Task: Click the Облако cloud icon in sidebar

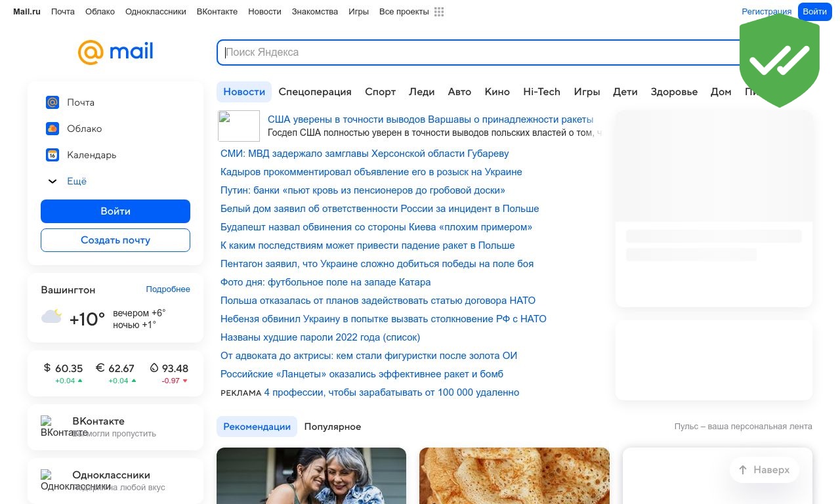Action: click(x=52, y=129)
